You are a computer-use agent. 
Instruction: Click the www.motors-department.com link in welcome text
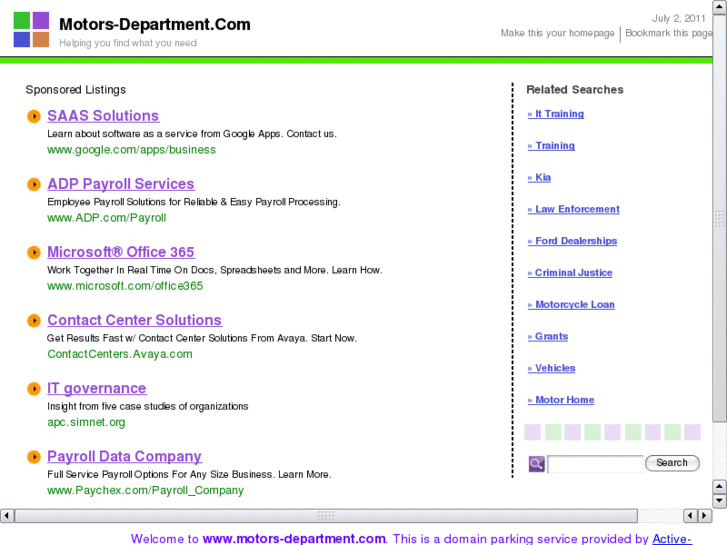[x=294, y=539]
